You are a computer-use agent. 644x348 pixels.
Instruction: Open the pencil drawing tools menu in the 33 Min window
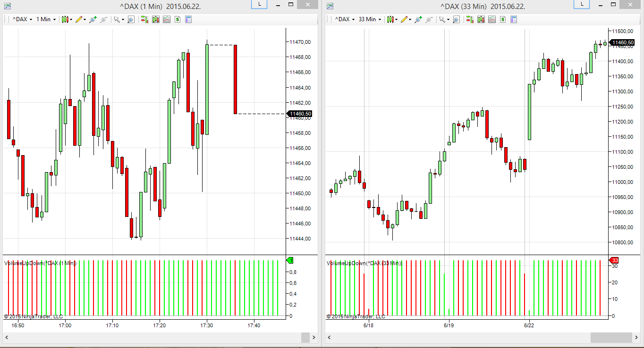[x=405, y=19]
